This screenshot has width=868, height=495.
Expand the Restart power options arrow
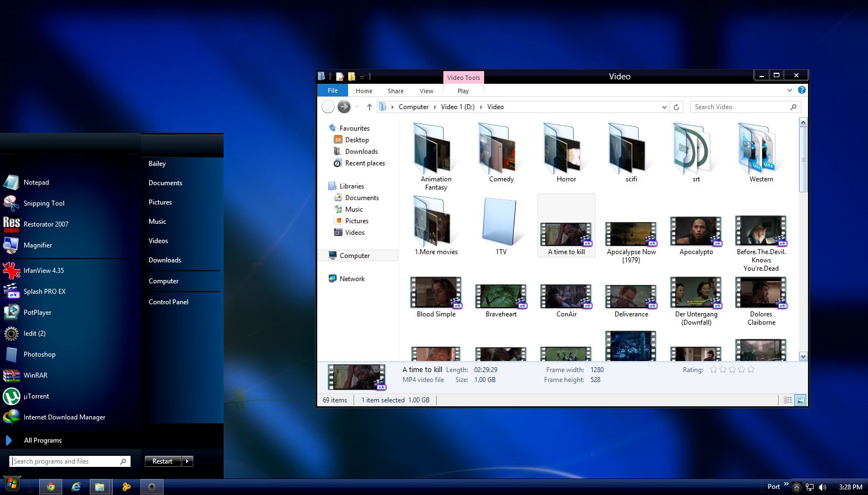pos(187,461)
